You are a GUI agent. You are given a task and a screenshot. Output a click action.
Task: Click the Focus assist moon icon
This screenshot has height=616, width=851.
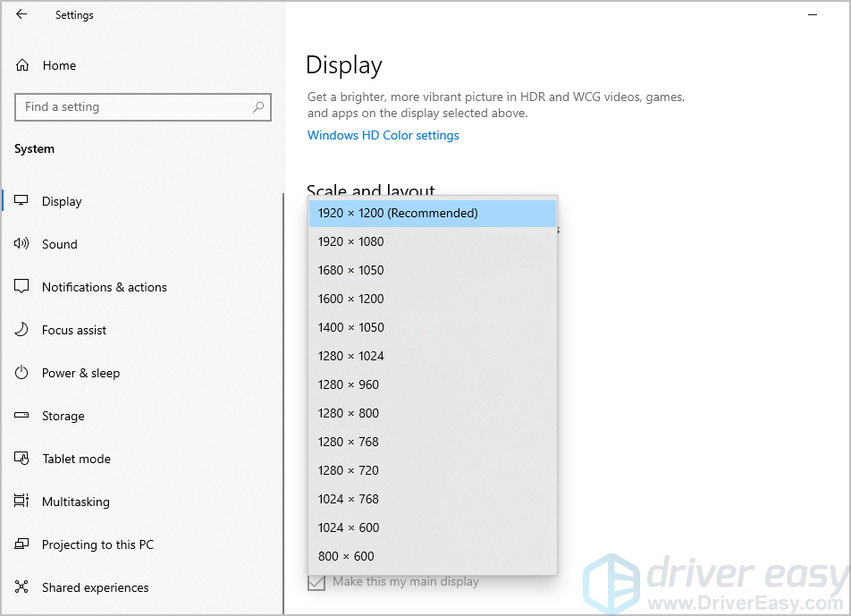tap(22, 330)
